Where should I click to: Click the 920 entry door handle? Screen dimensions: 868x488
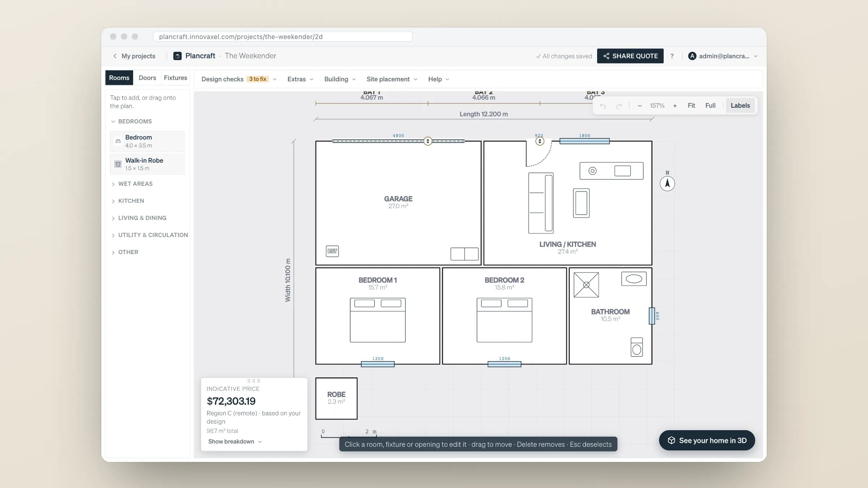(540, 141)
